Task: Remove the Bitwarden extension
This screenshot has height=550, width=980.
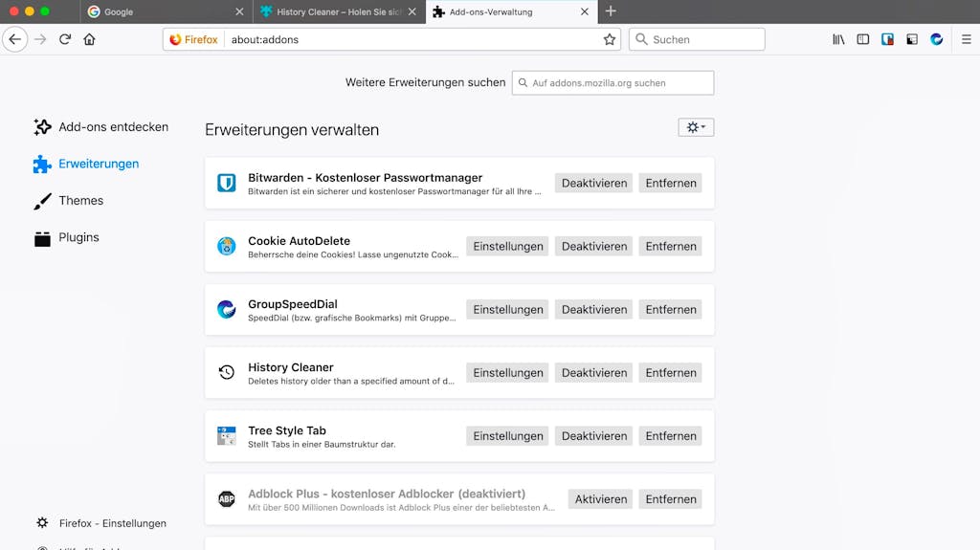Action: pos(671,183)
